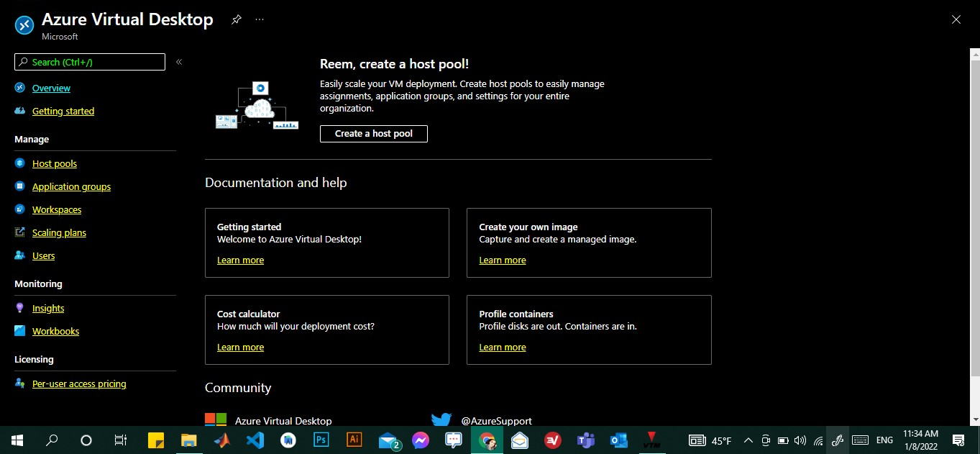Click the Users icon in sidebar

19,255
